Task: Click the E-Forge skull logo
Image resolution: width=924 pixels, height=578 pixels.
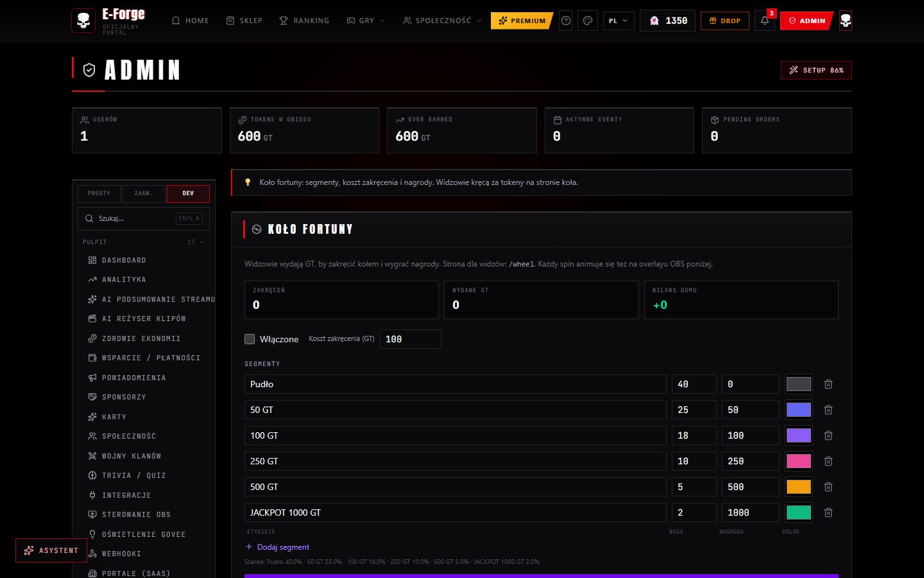Action: pyautogui.click(x=83, y=21)
